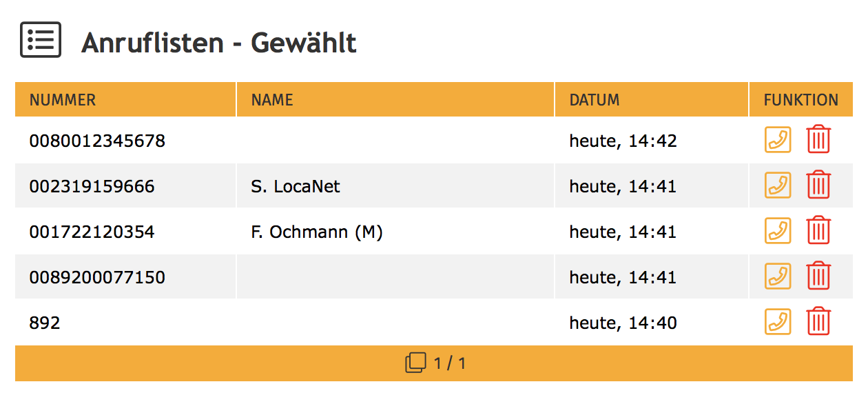This screenshot has width=868, height=393.
Task: Trash the 0089200077150 call entry
Action: pyautogui.click(x=818, y=276)
